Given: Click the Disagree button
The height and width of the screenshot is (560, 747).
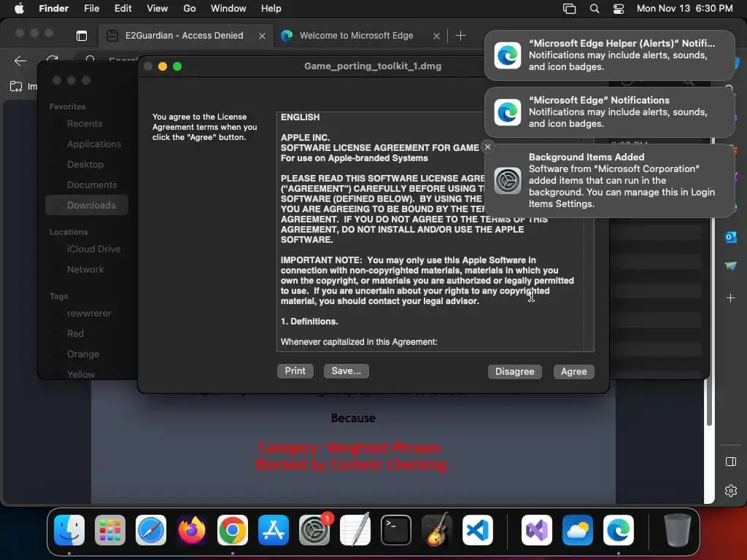Looking at the screenshot, I should click(x=514, y=371).
